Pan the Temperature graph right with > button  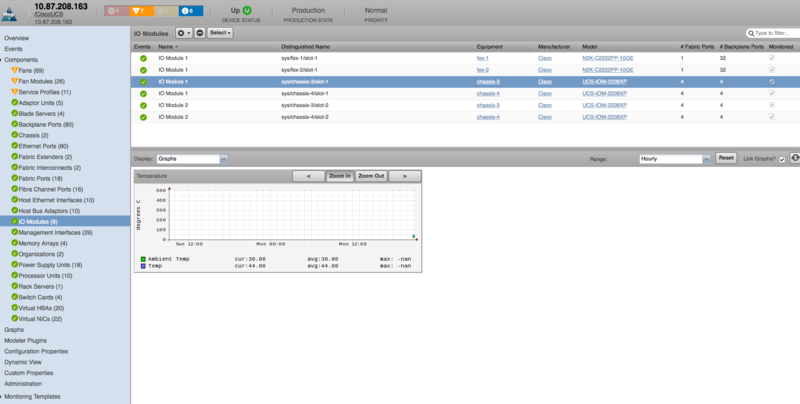pos(405,176)
